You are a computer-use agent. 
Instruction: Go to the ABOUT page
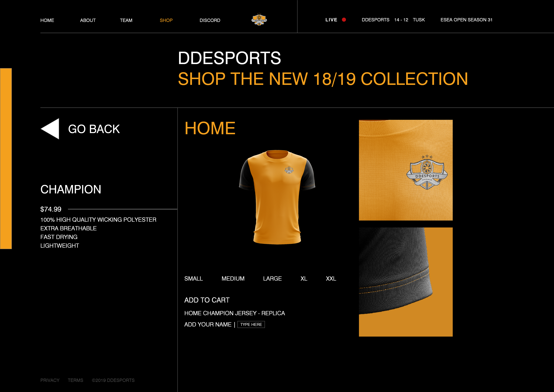(88, 20)
